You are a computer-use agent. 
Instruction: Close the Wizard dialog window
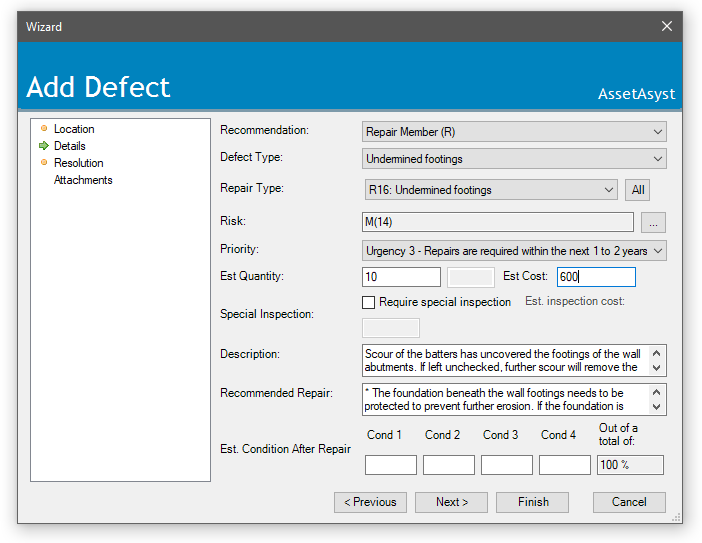pyautogui.click(x=667, y=27)
